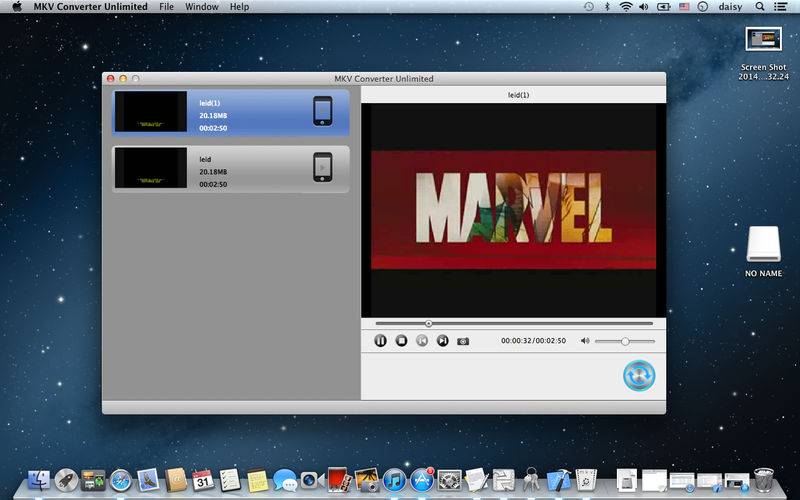This screenshot has width=800, height=500.
Task: Open the Apple menu
Action: [17, 7]
